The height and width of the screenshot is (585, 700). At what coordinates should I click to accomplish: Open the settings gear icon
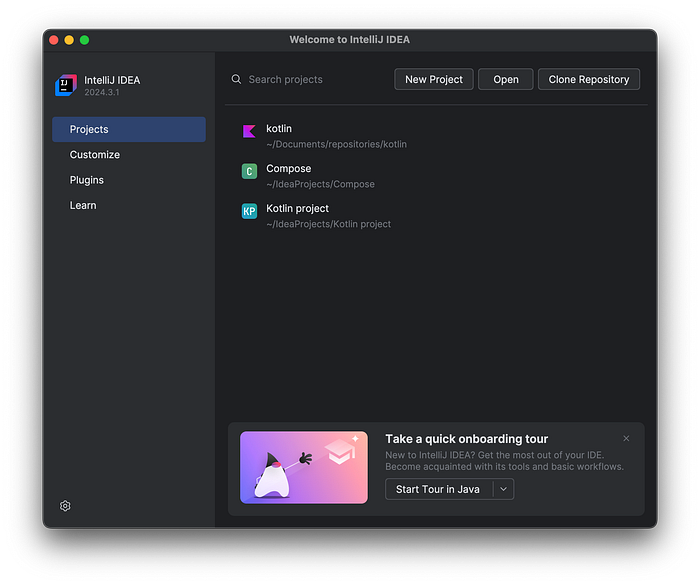tap(65, 506)
